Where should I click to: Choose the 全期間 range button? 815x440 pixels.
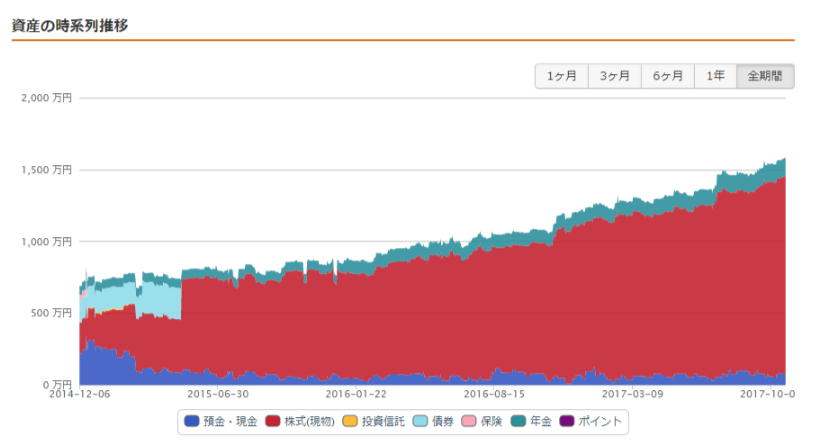click(x=765, y=76)
